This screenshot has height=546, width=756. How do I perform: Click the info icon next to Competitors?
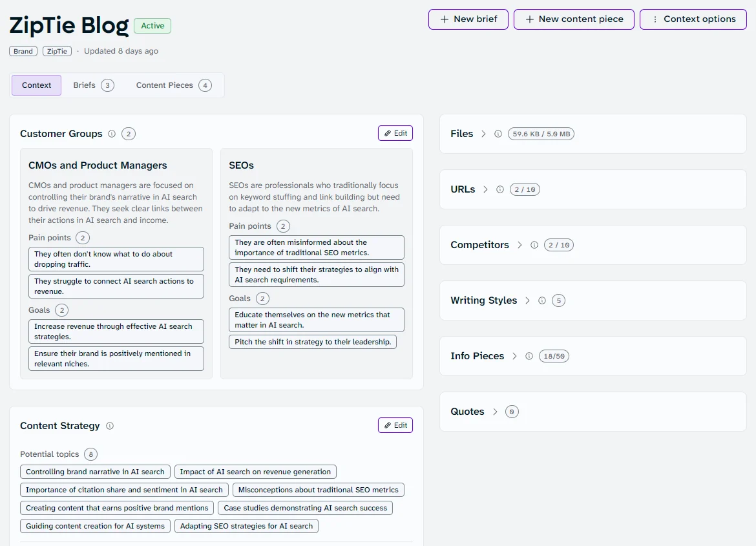[x=534, y=245]
